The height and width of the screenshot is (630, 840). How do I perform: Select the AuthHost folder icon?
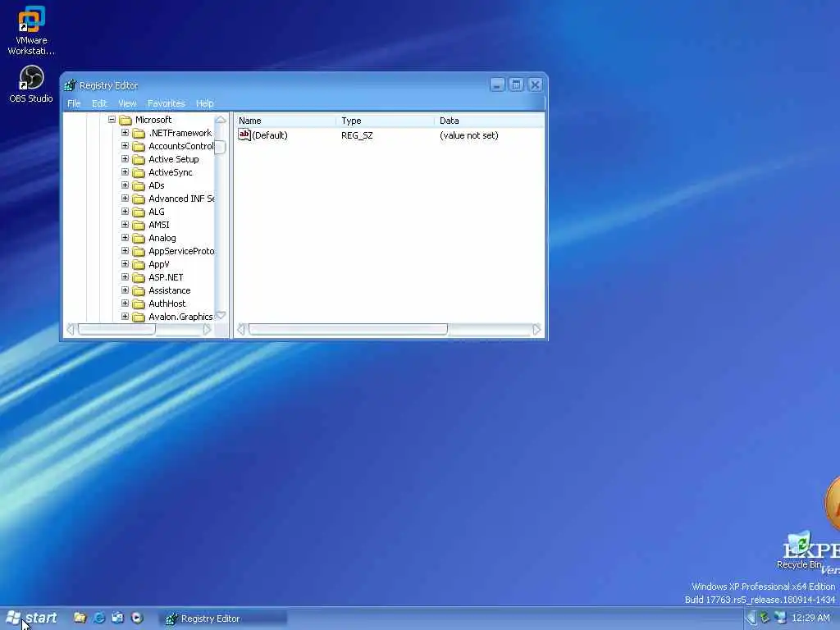[x=139, y=304]
